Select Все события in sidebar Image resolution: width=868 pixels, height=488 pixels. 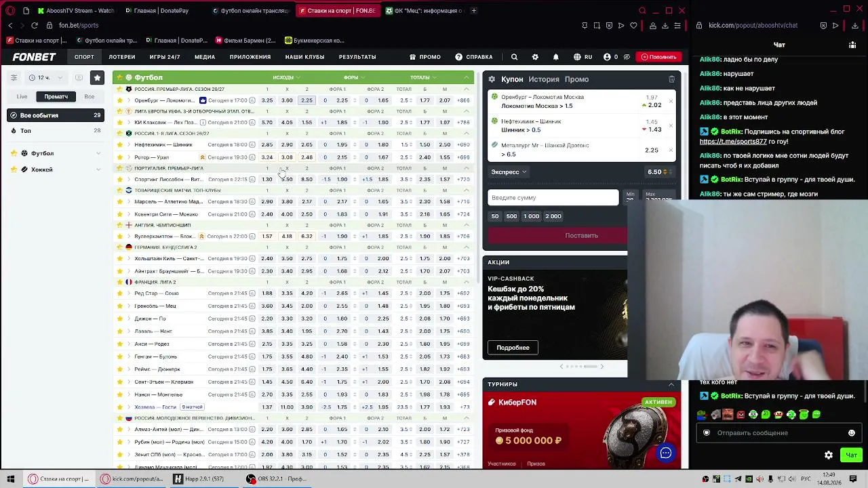click(56, 115)
